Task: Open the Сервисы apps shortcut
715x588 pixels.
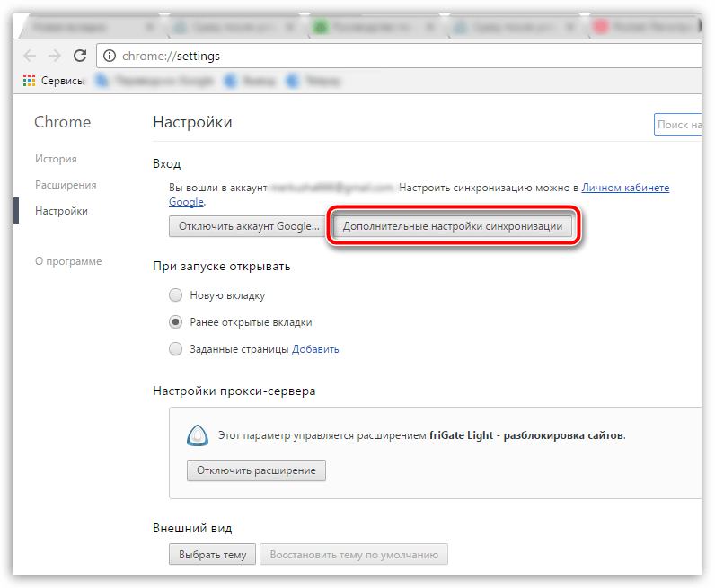Action: pos(53,81)
